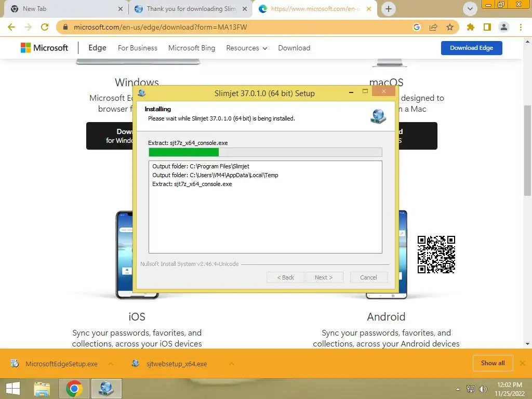This screenshot has height=399, width=532.
Task: Open the Microsoft Bing menu item
Action: point(192,48)
